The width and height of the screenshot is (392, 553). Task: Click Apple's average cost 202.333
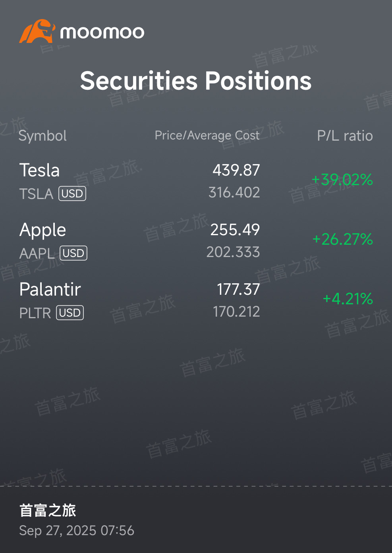(x=233, y=252)
